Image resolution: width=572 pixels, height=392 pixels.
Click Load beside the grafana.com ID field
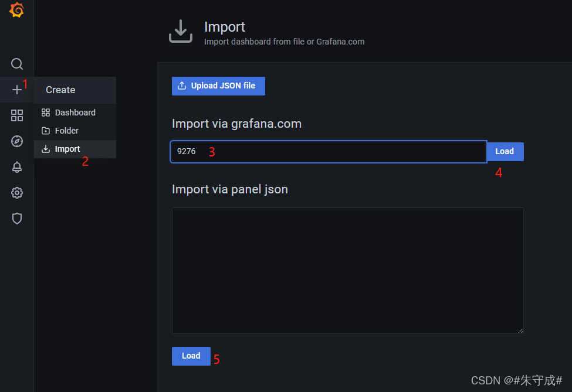pos(505,151)
